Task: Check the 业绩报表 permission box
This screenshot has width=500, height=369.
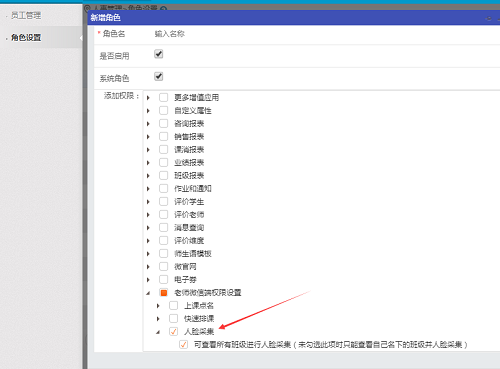Action: 163,162
